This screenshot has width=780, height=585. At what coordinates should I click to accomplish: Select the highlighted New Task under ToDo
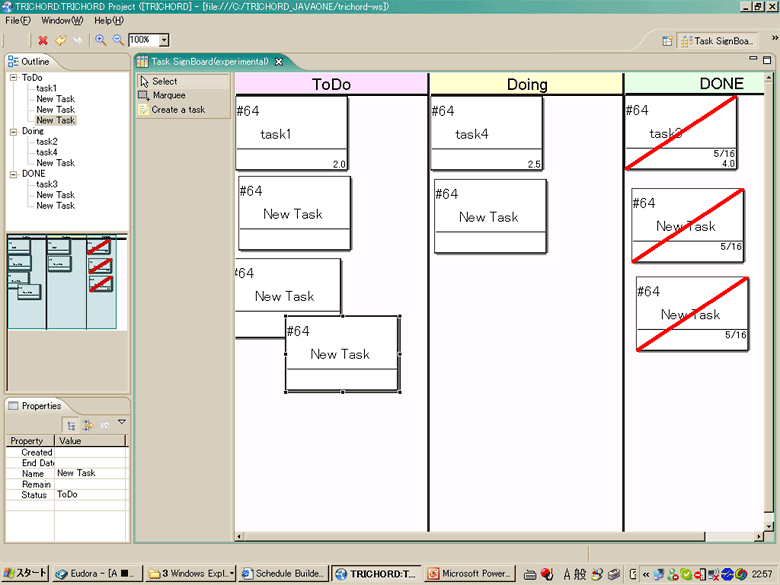[x=56, y=120]
